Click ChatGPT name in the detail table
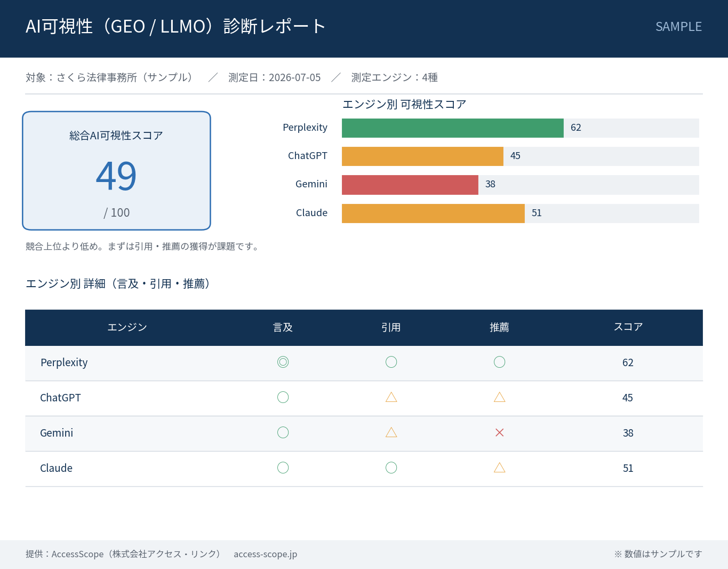 coord(60,398)
